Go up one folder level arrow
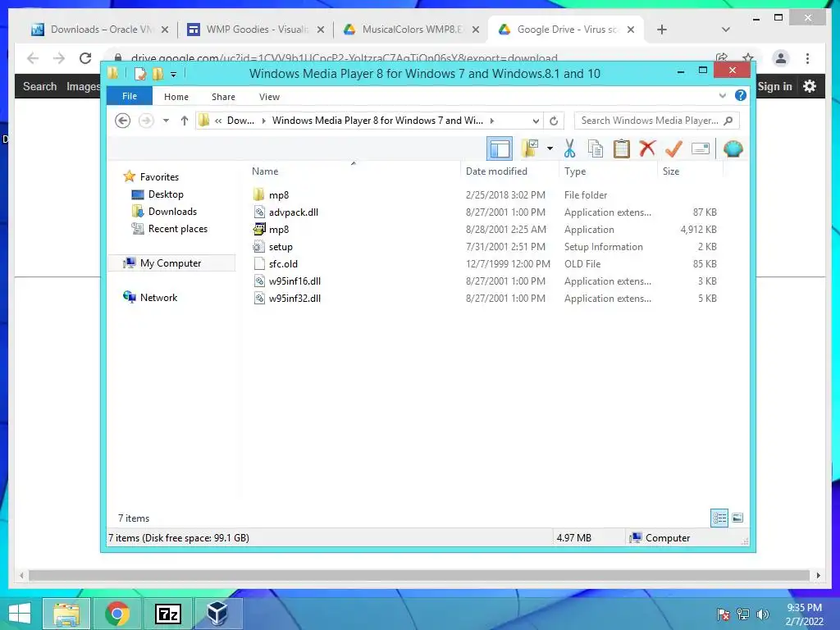 185,121
